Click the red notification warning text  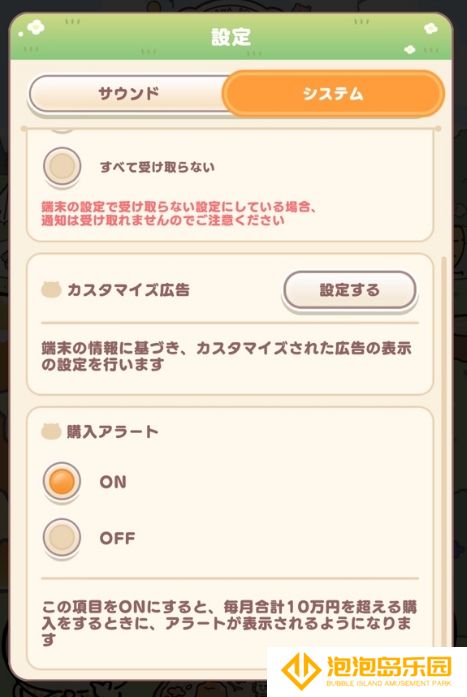click(179, 213)
